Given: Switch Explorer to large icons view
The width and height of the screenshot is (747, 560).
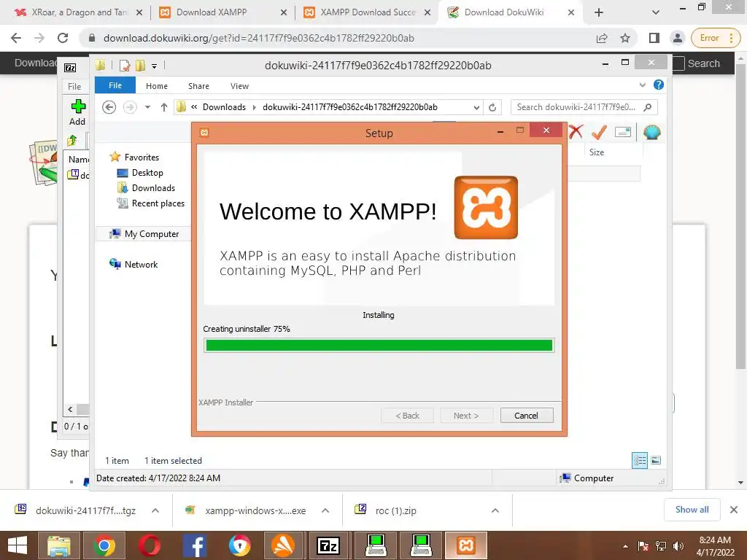Looking at the screenshot, I should (656, 460).
